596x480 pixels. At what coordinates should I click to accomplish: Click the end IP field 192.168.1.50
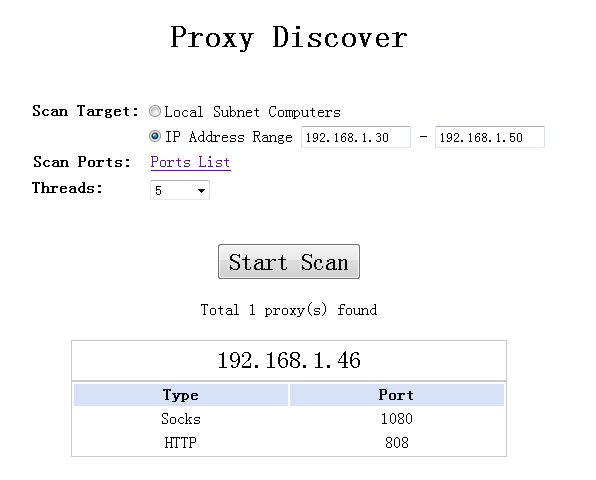coord(490,137)
